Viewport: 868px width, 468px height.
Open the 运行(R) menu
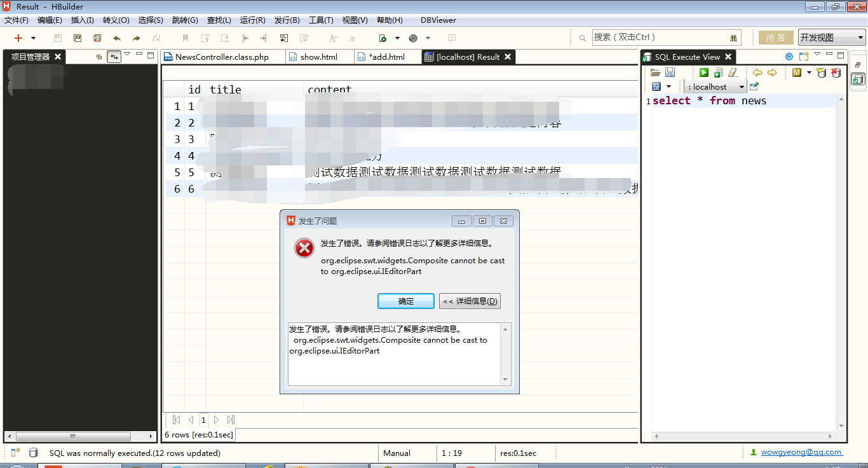click(252, 20)
